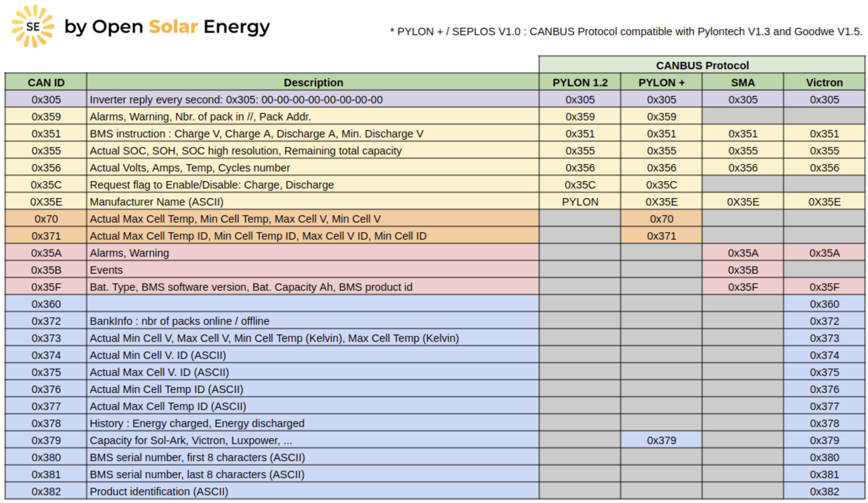Image resolution: width=868 pixels, height=503 pixels.
Task: Select the 'Events' description cell
Action: pos(313,270)
